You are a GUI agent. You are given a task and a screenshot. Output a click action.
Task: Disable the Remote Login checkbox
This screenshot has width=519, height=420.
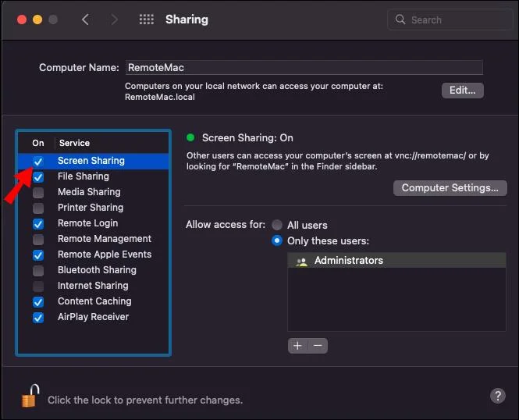pos(38,223)
